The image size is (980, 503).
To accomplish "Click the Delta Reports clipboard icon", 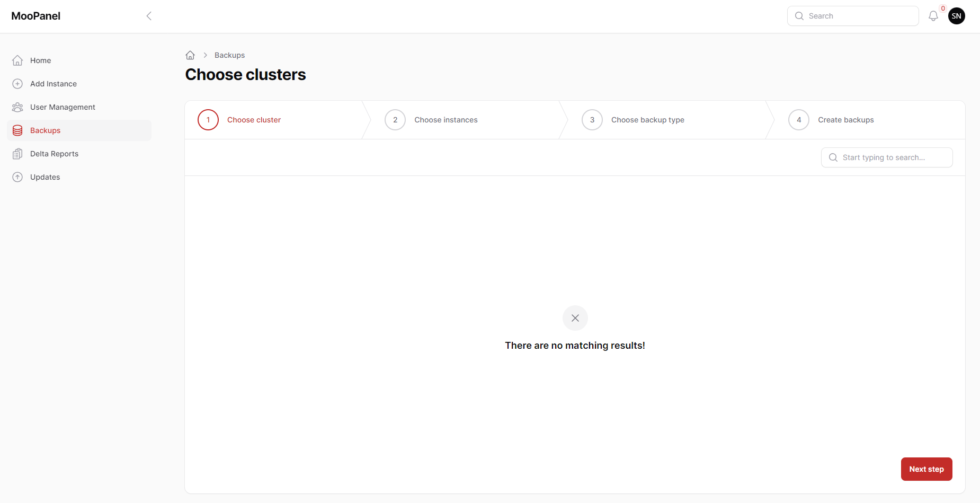I will 17,154.
